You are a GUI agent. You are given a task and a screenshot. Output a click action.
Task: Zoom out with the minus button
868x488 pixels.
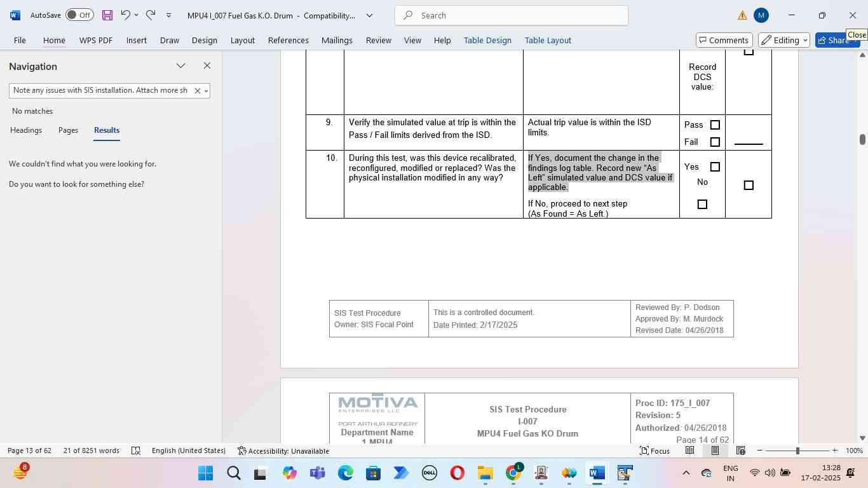click(x=760, y=451)
